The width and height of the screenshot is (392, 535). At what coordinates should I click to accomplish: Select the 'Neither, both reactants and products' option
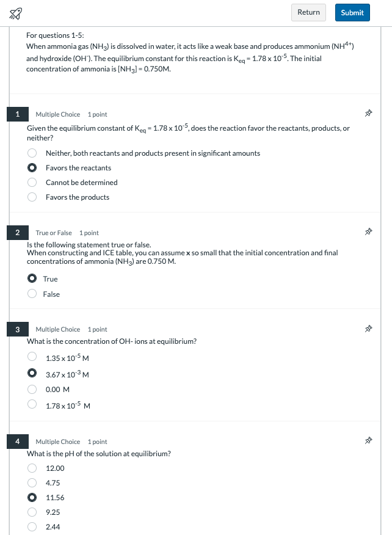pos(32,153)
